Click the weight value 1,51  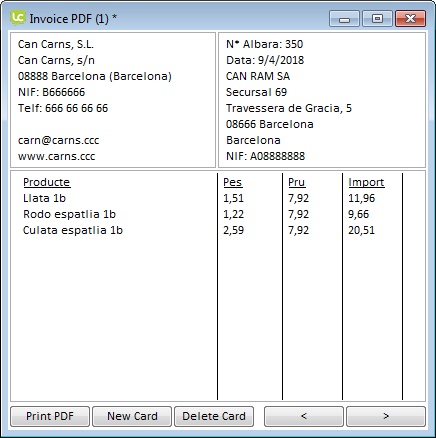[x=233, y=198]
